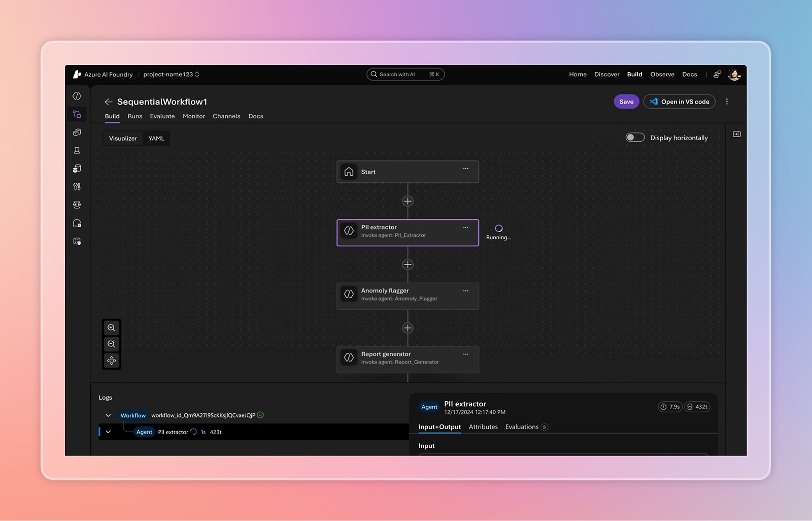Switch to the Runs tab
Image resolution: width=812 pixels, height=521 pixels.
134,116
